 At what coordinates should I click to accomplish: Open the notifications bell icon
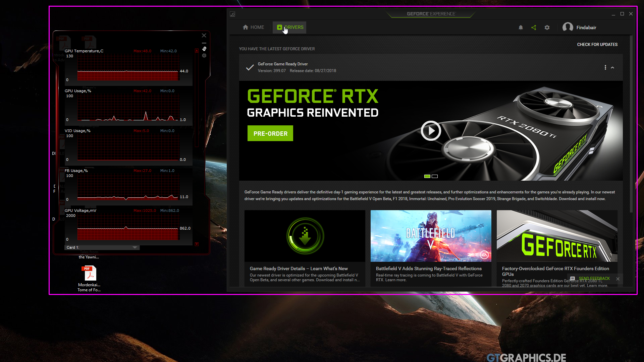[x=521, y=27]
